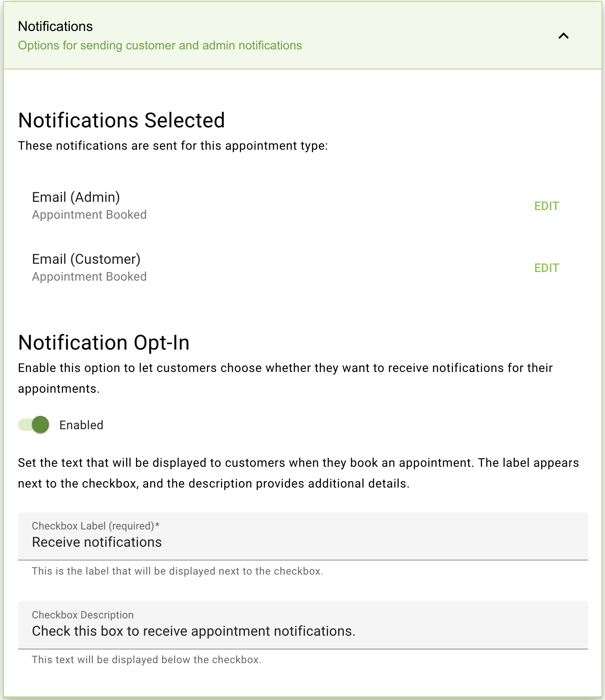605x700 pixels.
Task: Focus the Checkbox Description text field
Action: pos(303,625)
